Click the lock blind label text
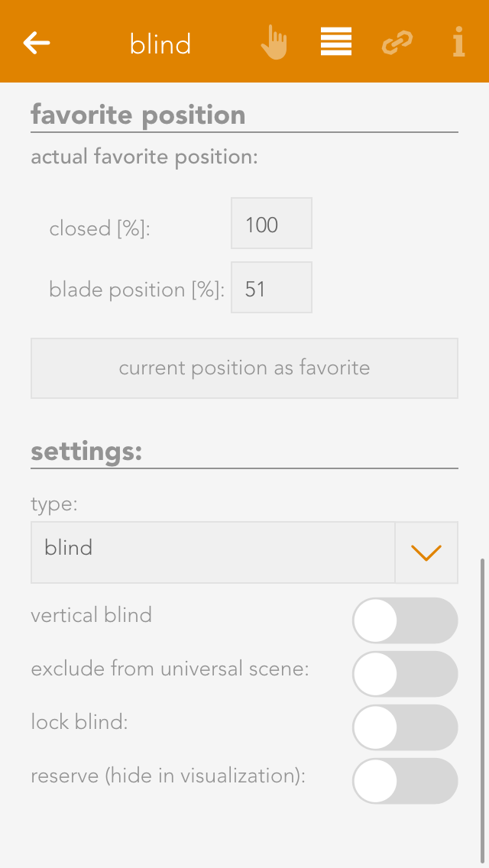 pyautogui.click(x=79, y=722)
